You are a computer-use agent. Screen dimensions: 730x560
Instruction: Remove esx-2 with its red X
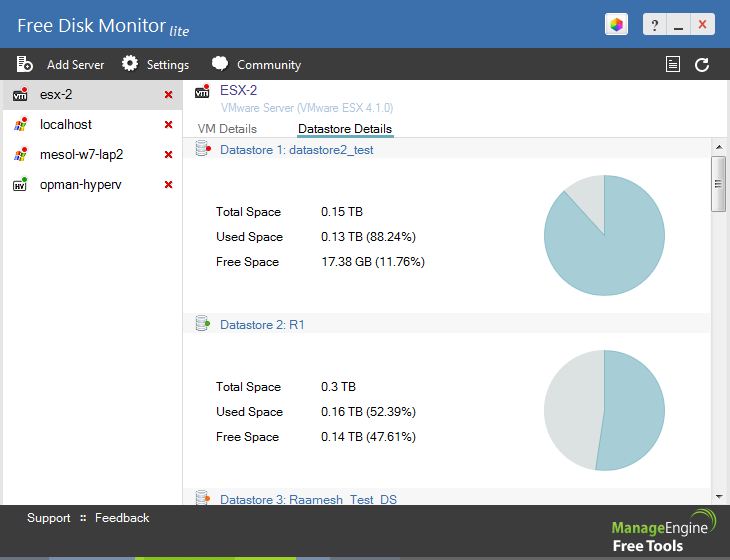(x=169, y=95)
